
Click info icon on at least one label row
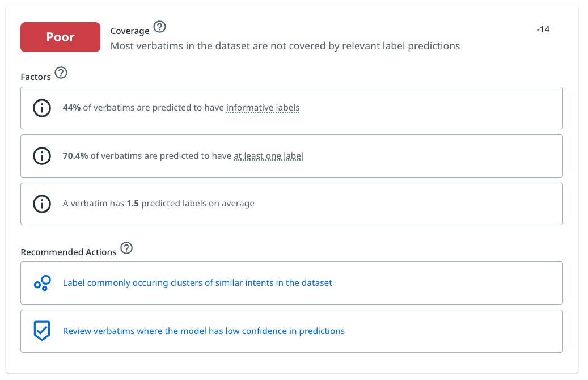(x=42, y=155)
